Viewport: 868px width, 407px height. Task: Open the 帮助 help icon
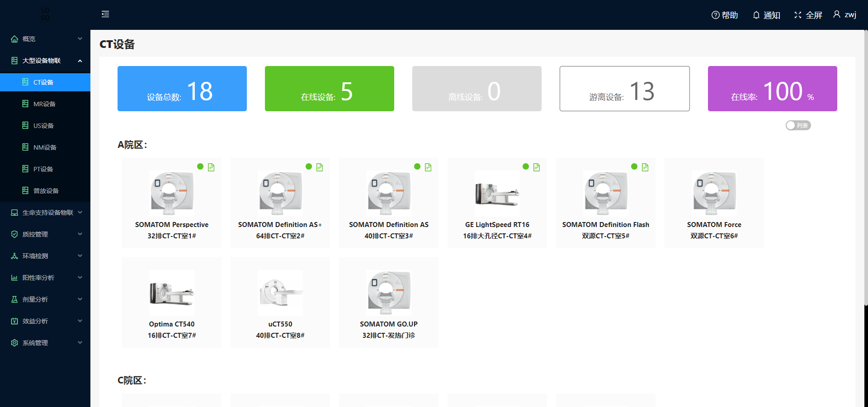pyautogui.click(x=715, y=15)
